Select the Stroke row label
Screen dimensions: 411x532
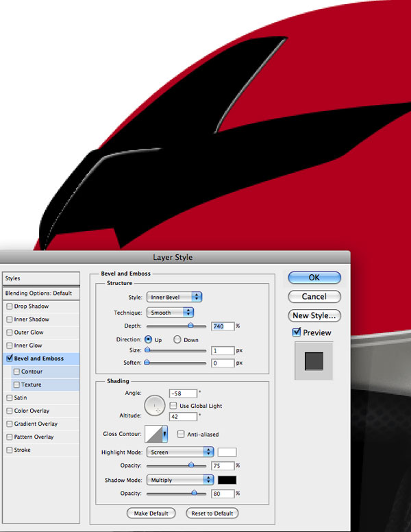point(23,450)
